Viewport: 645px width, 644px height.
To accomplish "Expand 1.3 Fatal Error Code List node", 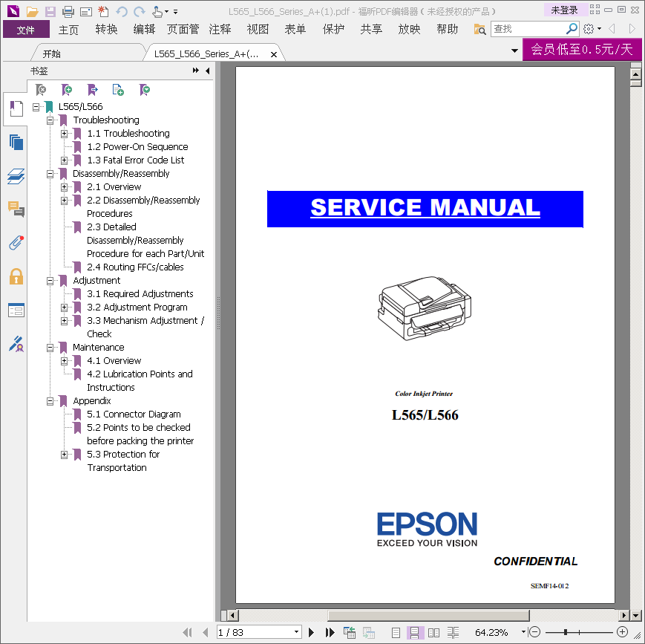I will tap(64, 160).
